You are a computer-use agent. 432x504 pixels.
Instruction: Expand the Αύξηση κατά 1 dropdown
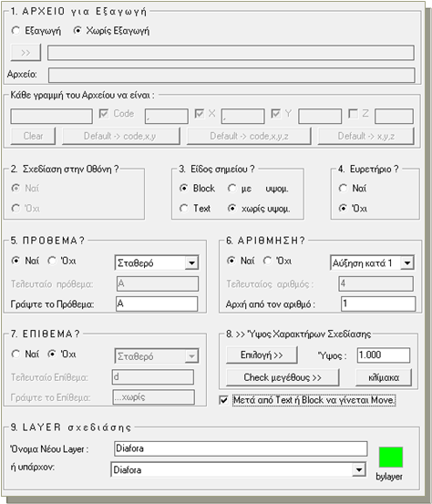pos(406,262)
